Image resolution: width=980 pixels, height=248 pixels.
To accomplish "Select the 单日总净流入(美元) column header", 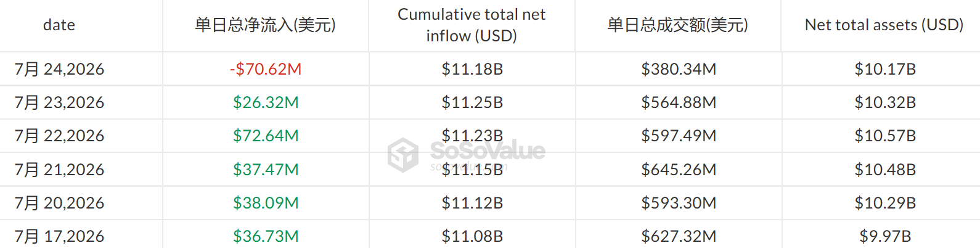I will tap(266, 25).
